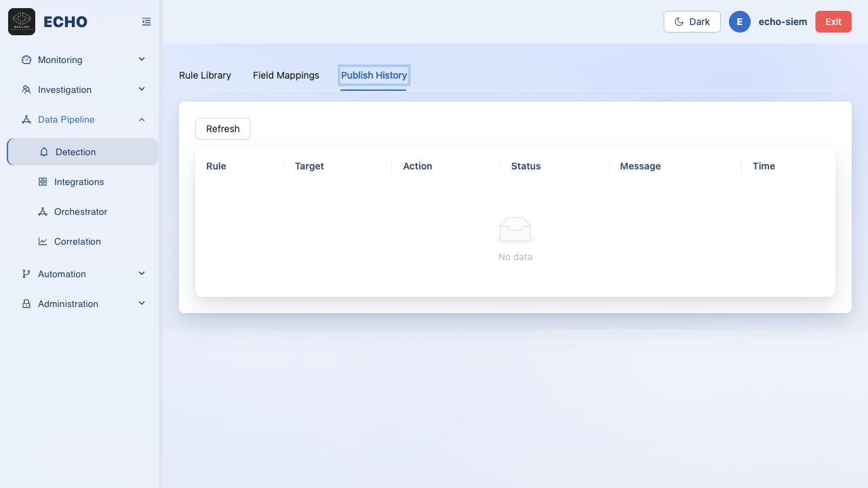Collapse the Data Pipeline menu chevron
This screenshot has width=868, height=488.
[x=142, y=119]
